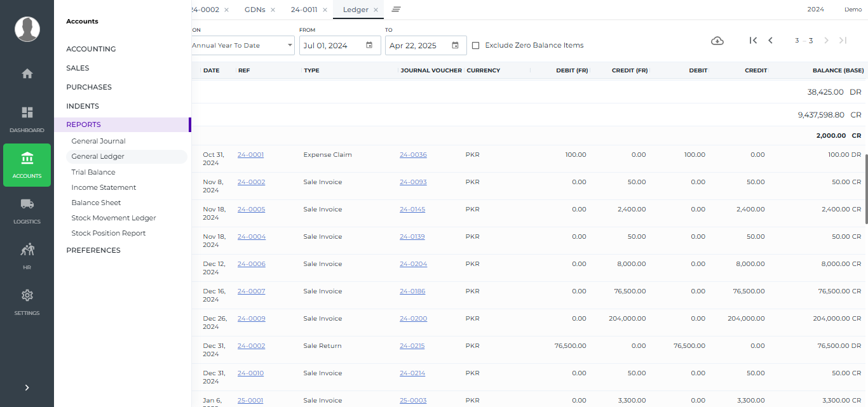
Task: Expand the SALES menu section
Action: click(x=78, y=68)
